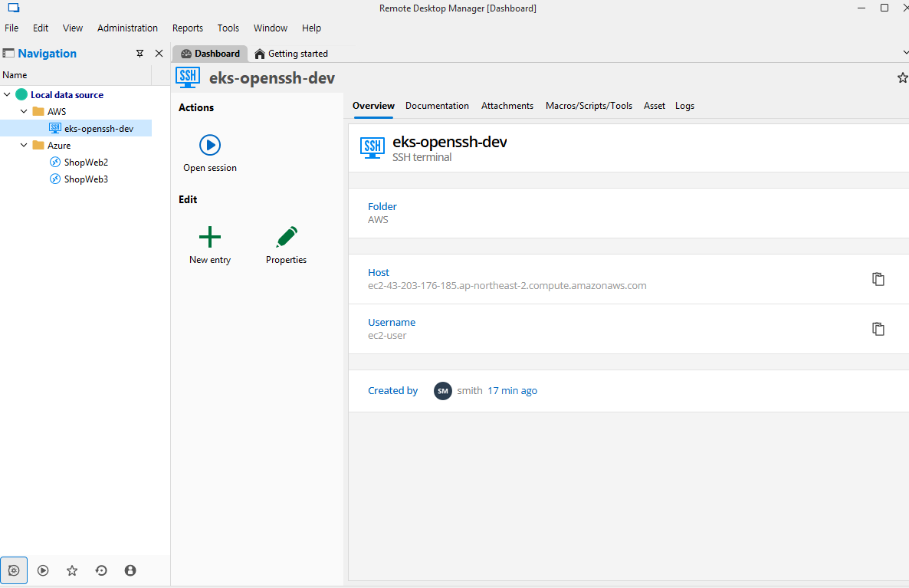The height and width of the screenshot is (588, 909).
Task: Select ShopWeb2 entry in tree
Action: point(86,163)
